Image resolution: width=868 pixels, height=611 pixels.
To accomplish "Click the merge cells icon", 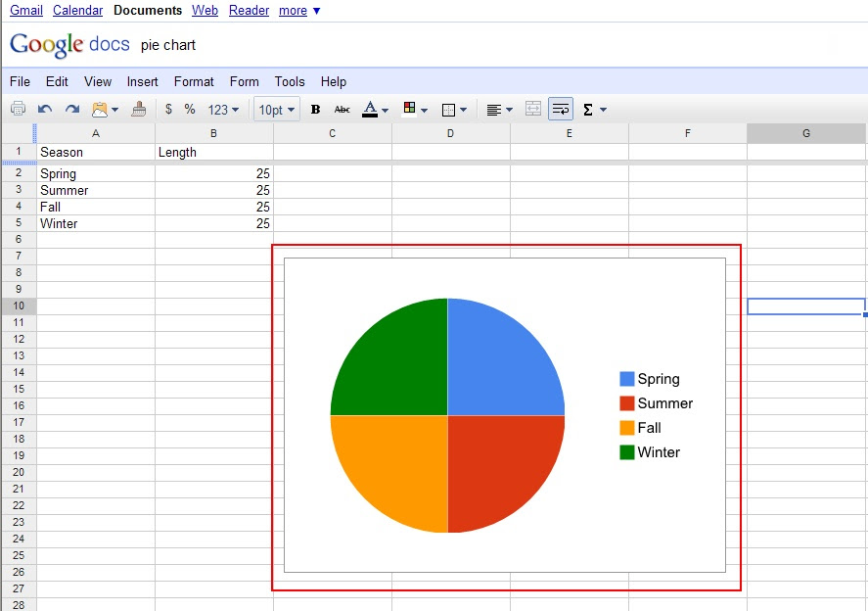I will click(533, 110).
